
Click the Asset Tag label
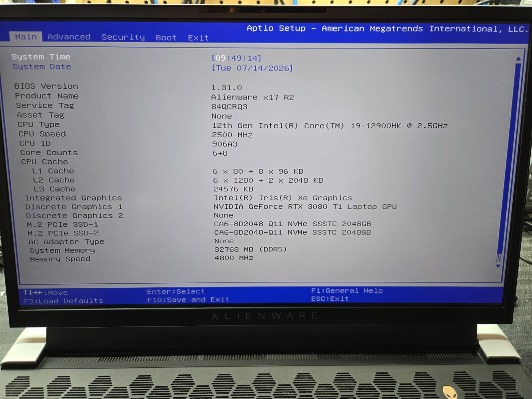click(x=40, y=115)
